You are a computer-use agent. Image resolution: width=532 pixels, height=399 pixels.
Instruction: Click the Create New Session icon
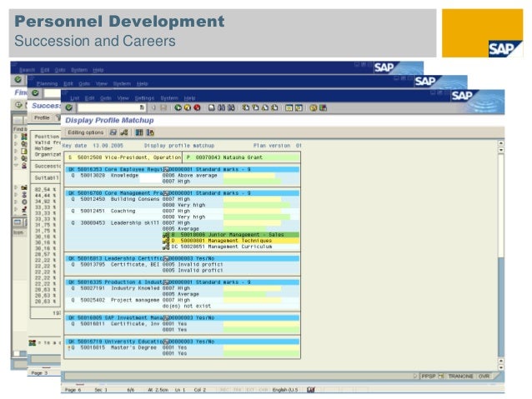[x=289, y=107]
